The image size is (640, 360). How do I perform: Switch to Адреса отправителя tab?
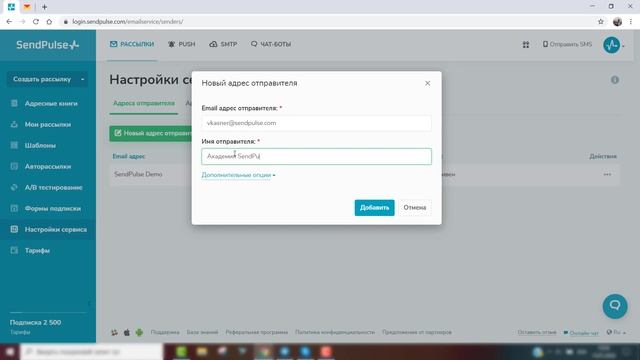click(x=144, y=103)
